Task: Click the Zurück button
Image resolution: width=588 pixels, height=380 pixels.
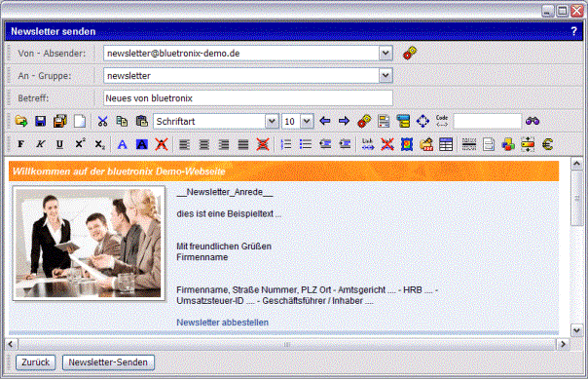Action: pos(36,362)
